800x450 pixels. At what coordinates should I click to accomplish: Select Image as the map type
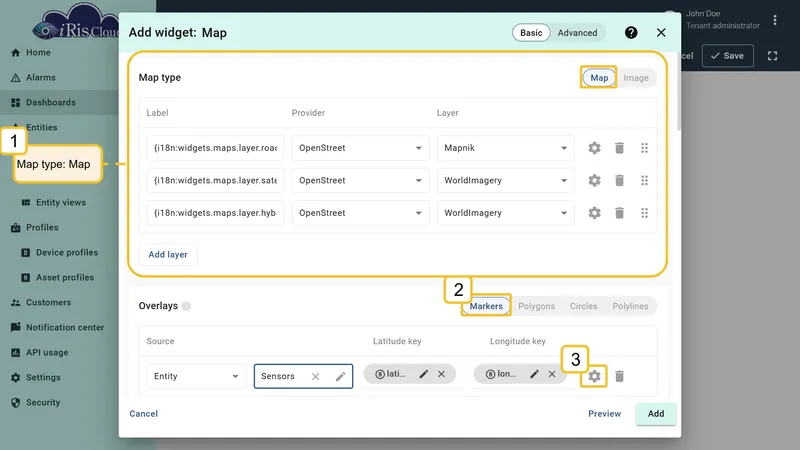tap(636, 78)
